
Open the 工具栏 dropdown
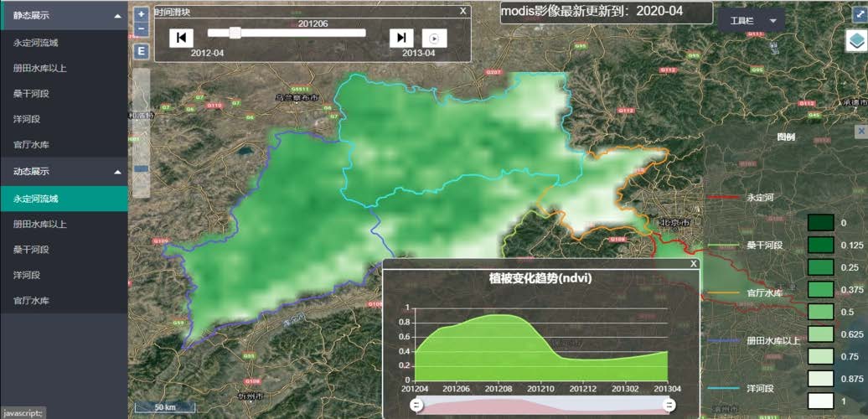click(752, 20)
